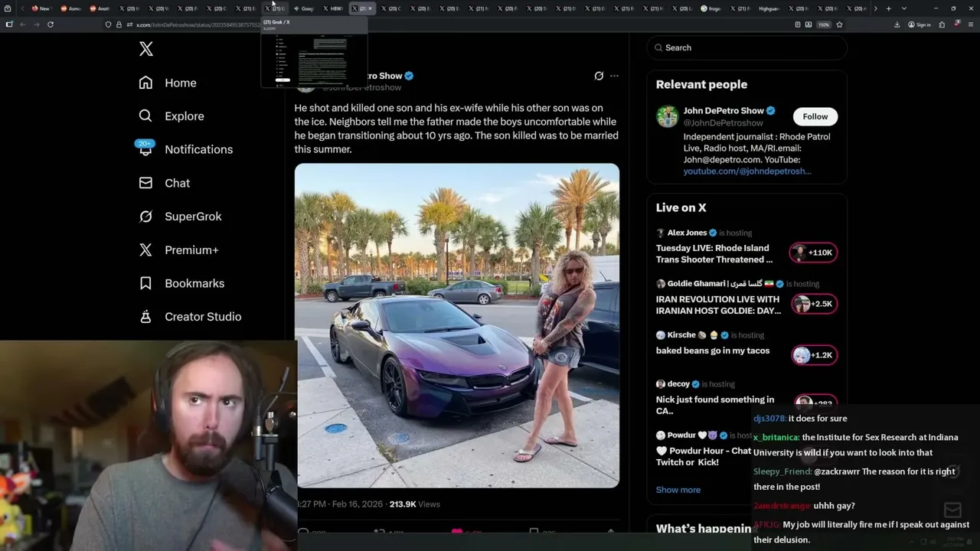
Task: Click the Alex Jones host name
Action: pyautogui.click(x=687, y=233)
